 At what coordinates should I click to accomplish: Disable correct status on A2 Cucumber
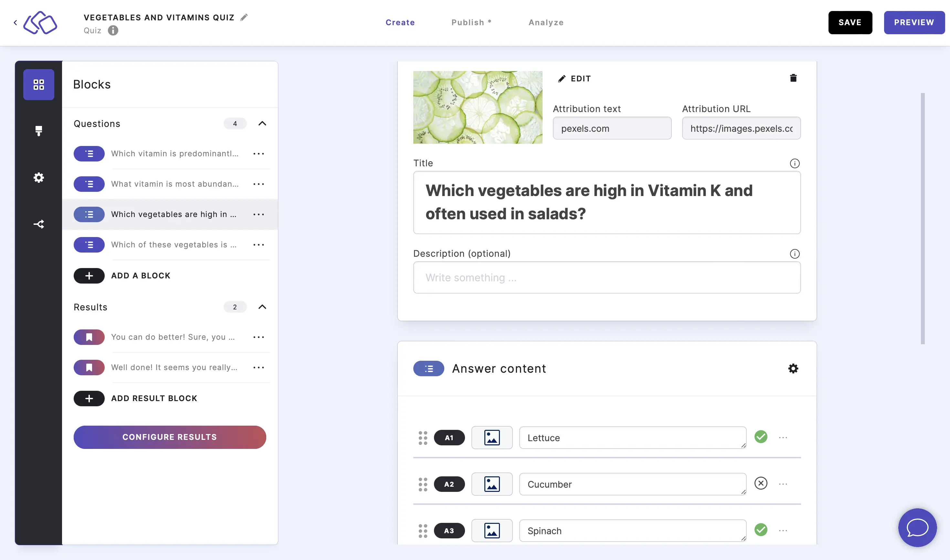tap(761, 483)
